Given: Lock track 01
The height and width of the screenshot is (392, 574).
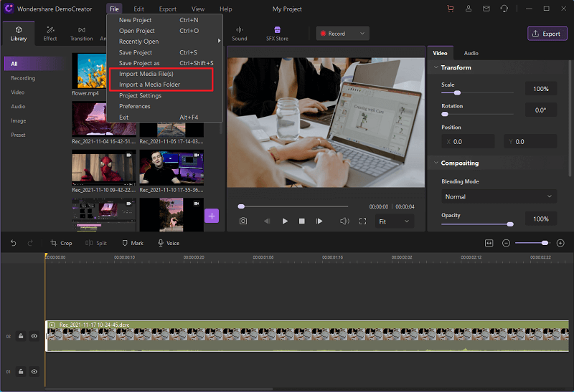Looking at the screenshot, I should (21, 371).
